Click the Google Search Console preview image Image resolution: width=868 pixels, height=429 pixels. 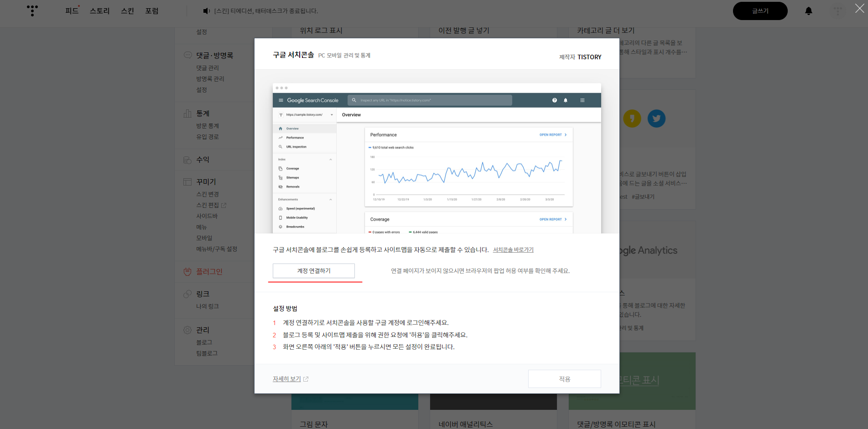click(437, 158)
